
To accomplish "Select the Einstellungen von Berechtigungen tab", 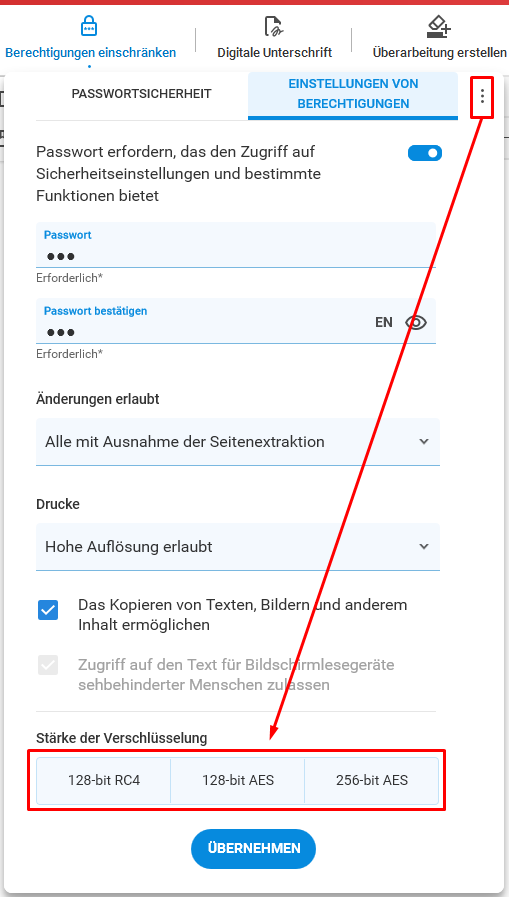I will [353, 94].
